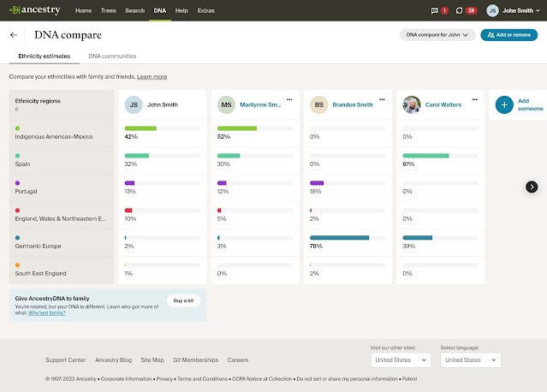The height and width of the screenshot is (392, 547).
Task: Click green dot for Indigenous Americas-Mexico
Action: point(17,128)
